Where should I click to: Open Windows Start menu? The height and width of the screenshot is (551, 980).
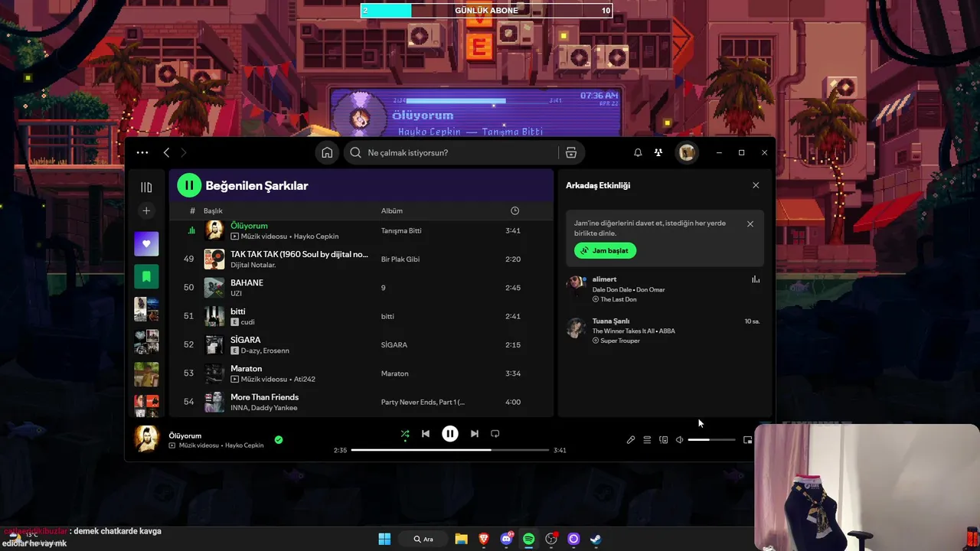click(384, 539)
